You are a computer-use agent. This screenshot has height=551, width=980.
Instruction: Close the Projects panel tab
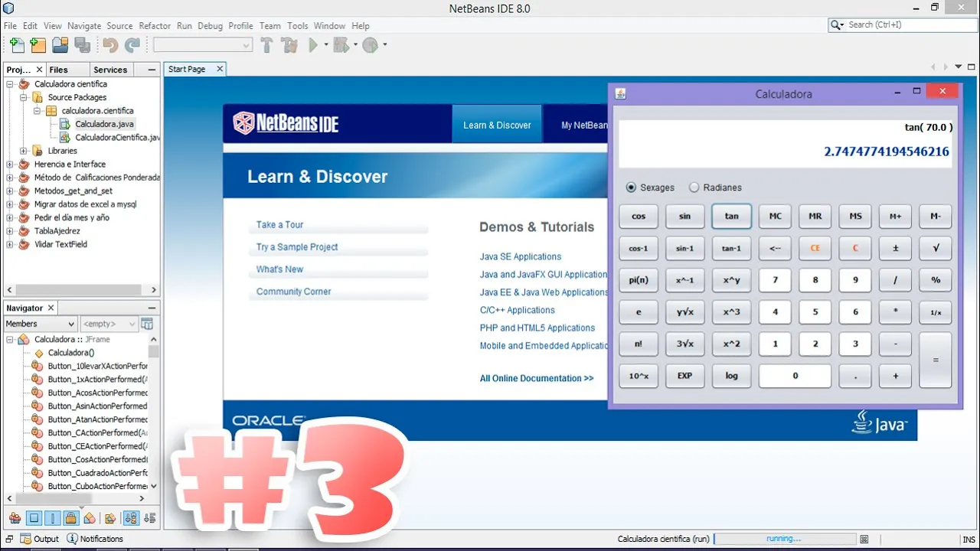point(38,70)
